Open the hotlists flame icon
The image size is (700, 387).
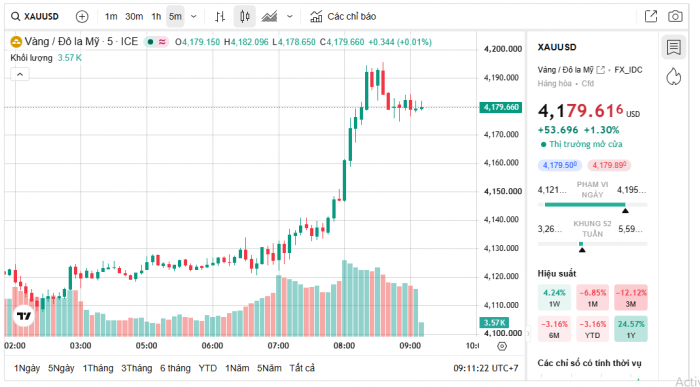click(673, 76)
